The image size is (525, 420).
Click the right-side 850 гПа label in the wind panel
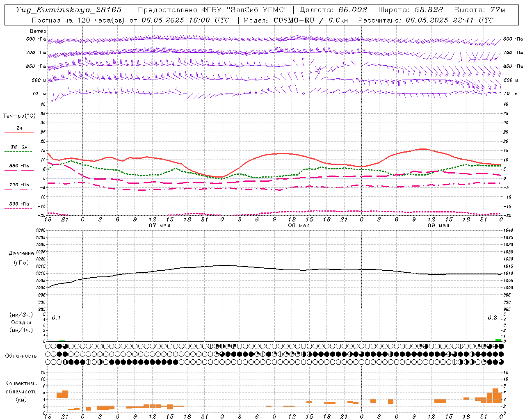(x=513, y=66)
